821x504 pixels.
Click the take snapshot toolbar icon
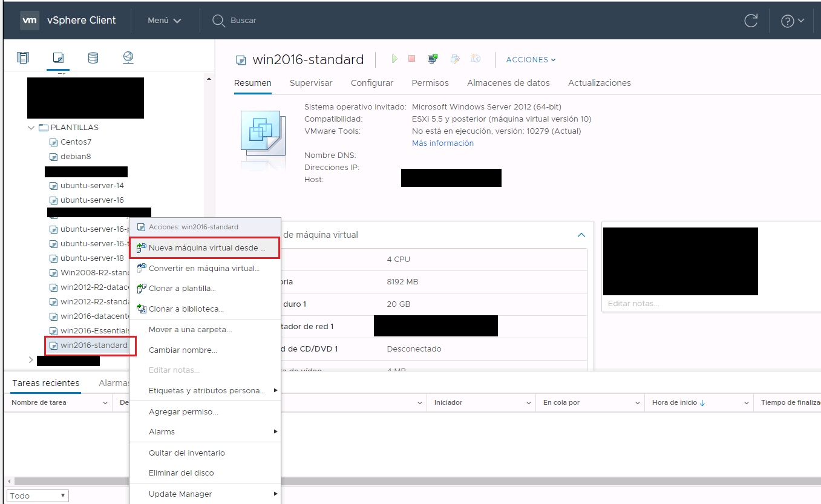[476, 59]
